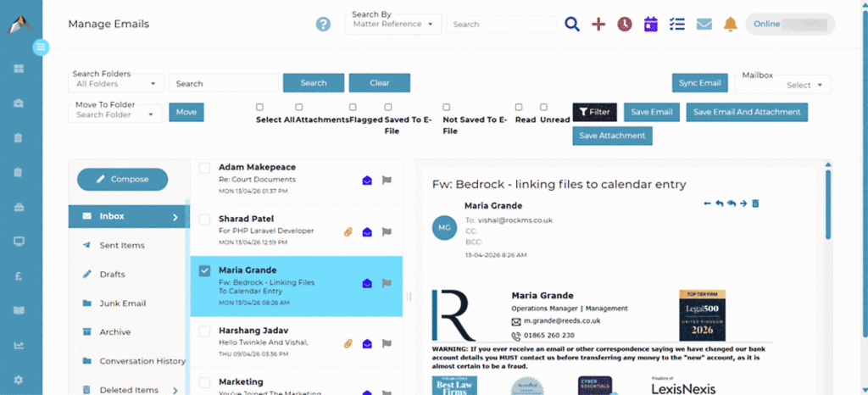Open the help question mark icon
868x395 pixels.
tap(323, 25)
